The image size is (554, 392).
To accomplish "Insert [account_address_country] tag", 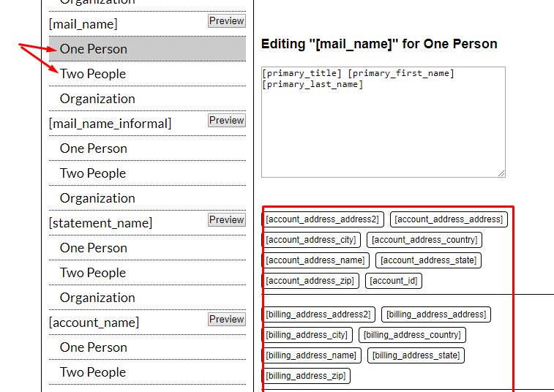I will pos(424,240).
